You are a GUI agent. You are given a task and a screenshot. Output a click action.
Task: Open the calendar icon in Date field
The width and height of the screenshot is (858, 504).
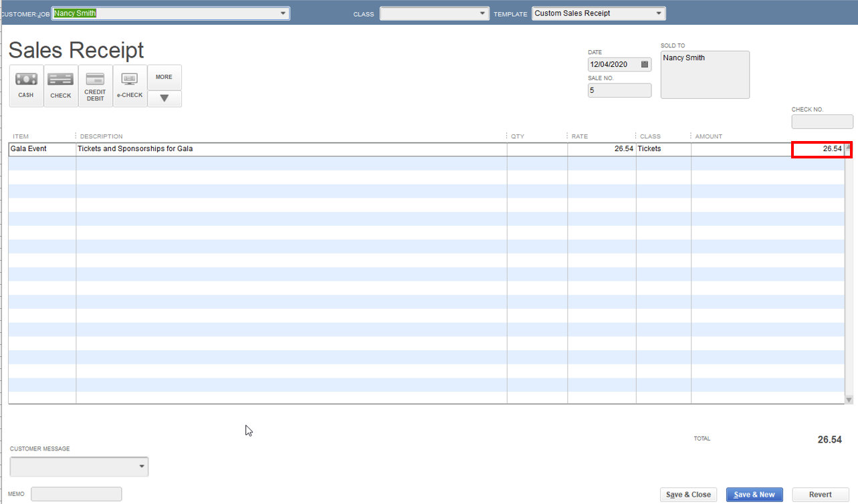[645, 65]
